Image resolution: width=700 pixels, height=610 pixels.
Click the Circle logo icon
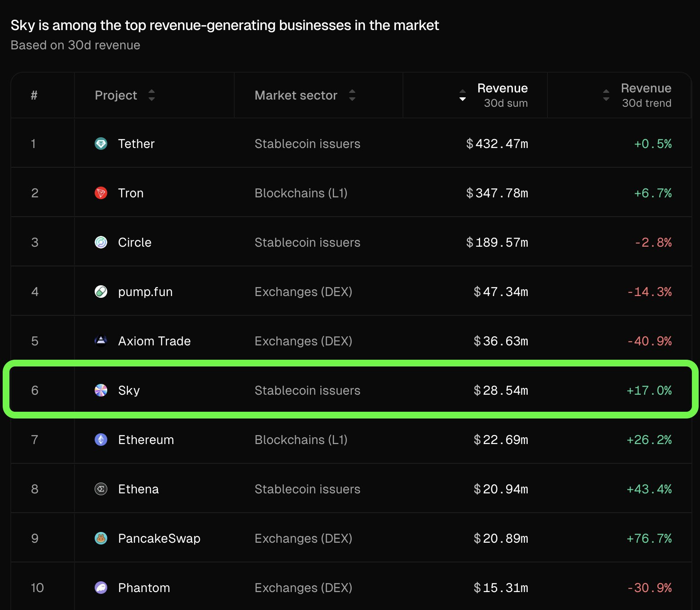click(101, 242)
